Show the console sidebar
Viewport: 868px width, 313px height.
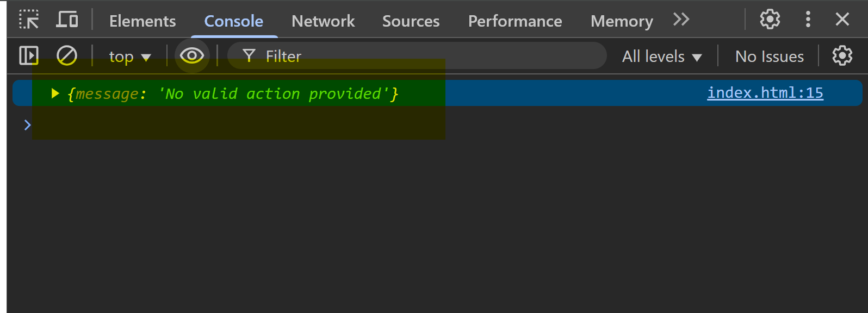[29, 55]
